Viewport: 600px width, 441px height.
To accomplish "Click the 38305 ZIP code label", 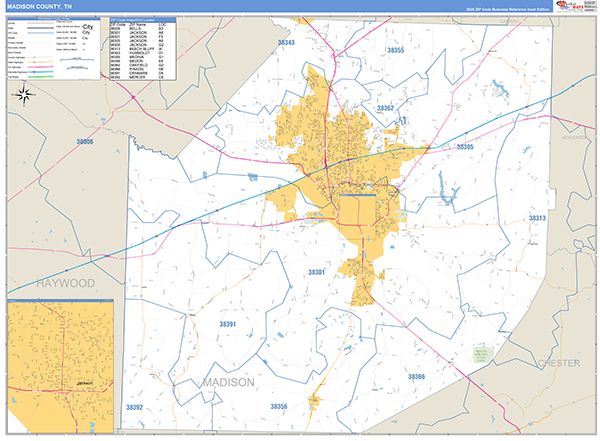I will point(463,147).
